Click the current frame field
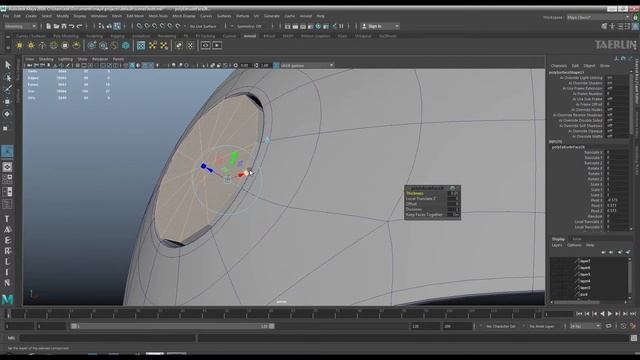Viewport: 640px width, 360px height. coord(559,313)
